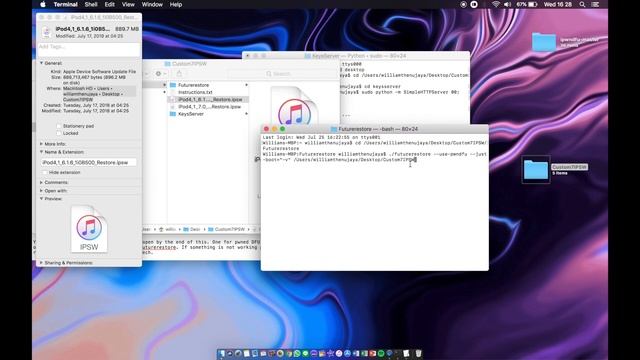Expand the Open with section
The image size is (640, 360).
[x=41, y=191]
